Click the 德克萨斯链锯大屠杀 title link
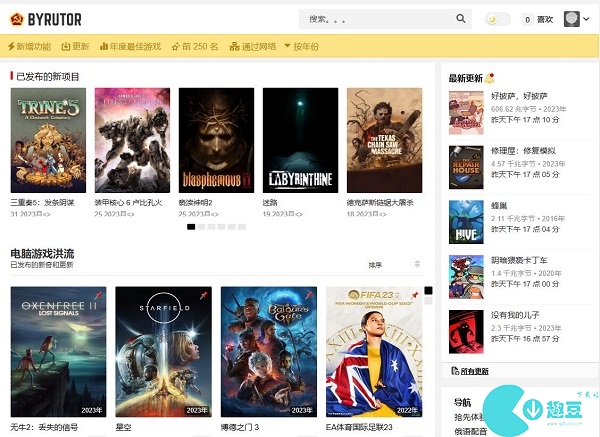The image size is (600, 437). pyautogui.click(x=380, y=203)
